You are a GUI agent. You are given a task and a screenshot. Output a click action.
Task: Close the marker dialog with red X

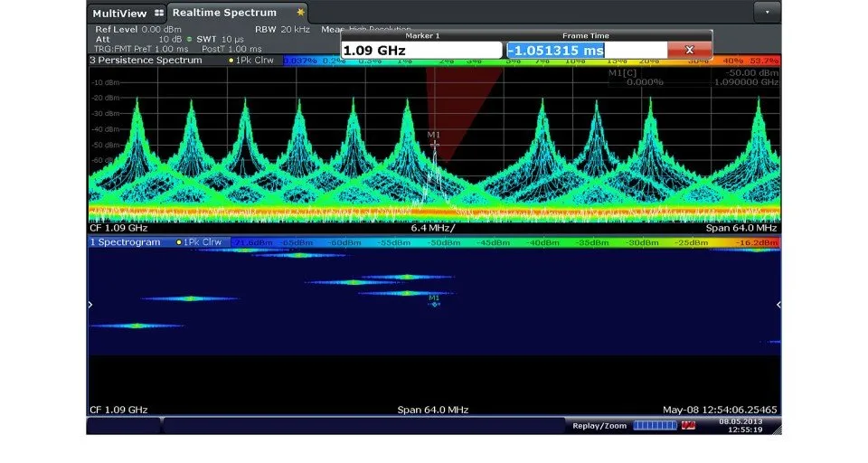[x=689, y=50]
